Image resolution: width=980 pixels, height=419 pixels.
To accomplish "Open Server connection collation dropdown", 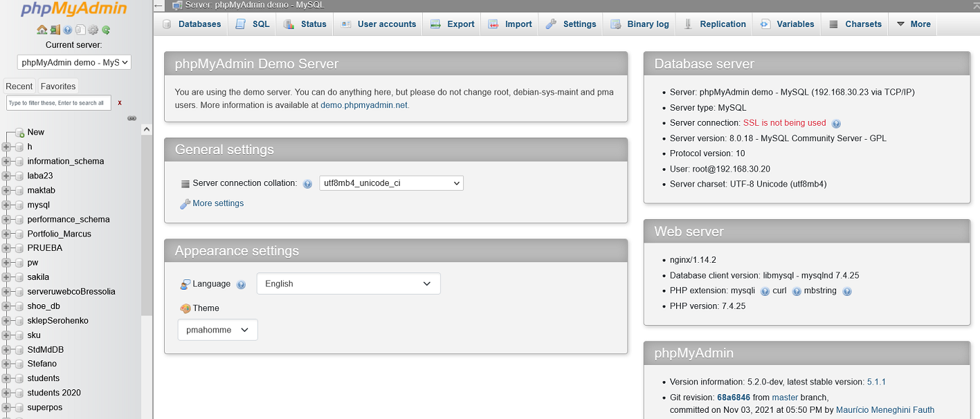I will (x=391, y=183).
